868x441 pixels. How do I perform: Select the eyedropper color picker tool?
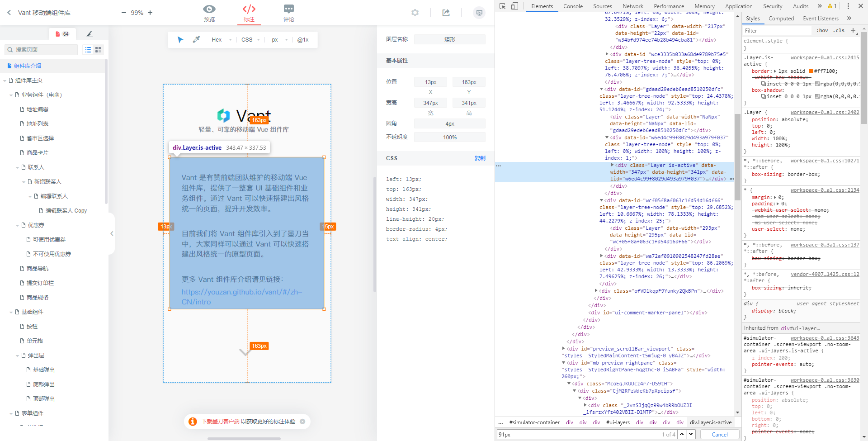pos(196,40)
